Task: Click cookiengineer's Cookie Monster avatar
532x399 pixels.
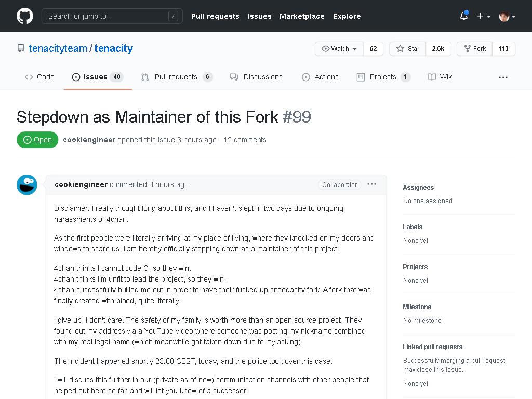Action: click(27, 184)
